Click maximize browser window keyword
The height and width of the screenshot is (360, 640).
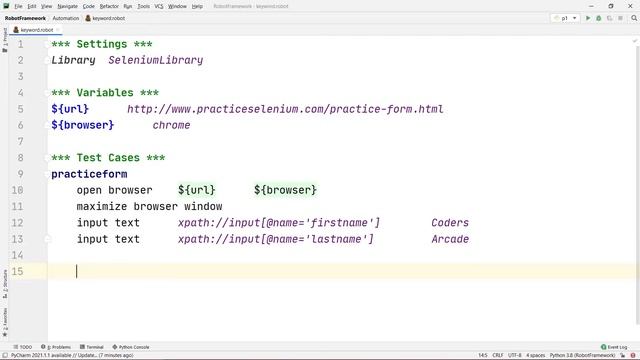[149, 207]
